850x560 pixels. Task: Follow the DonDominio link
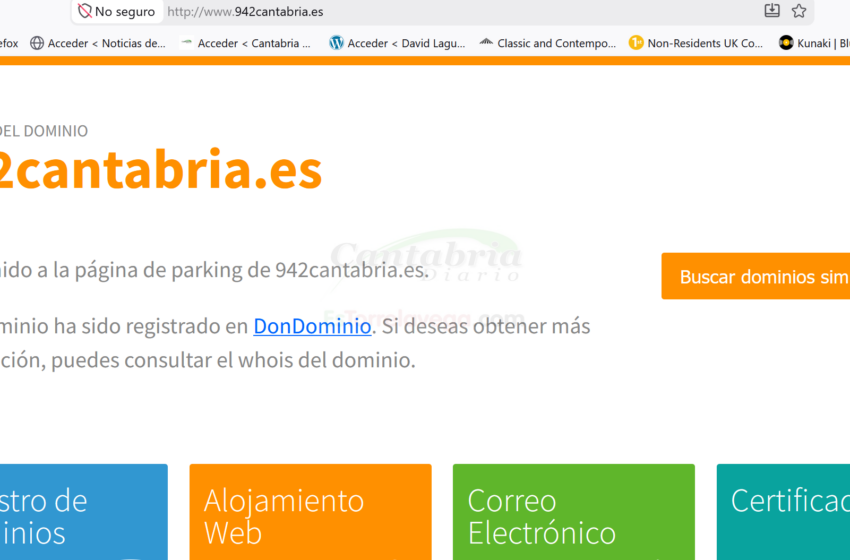(x=312, y=326)
